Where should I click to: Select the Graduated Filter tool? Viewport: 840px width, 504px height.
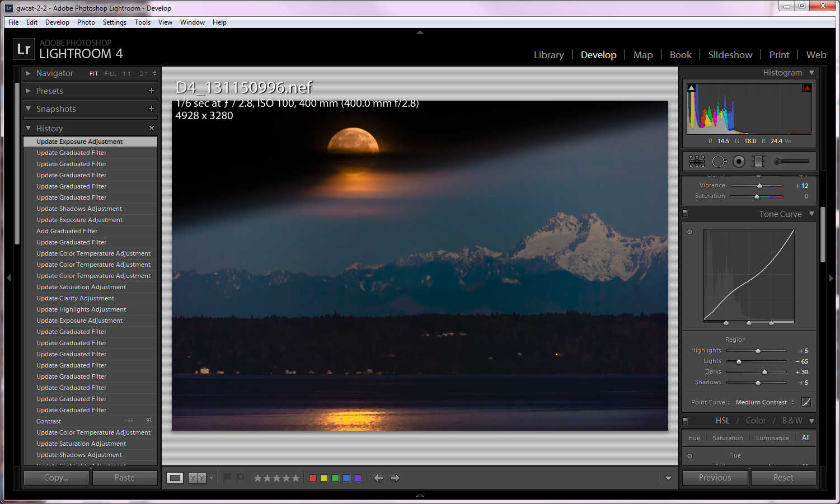(x=758, y=162)
